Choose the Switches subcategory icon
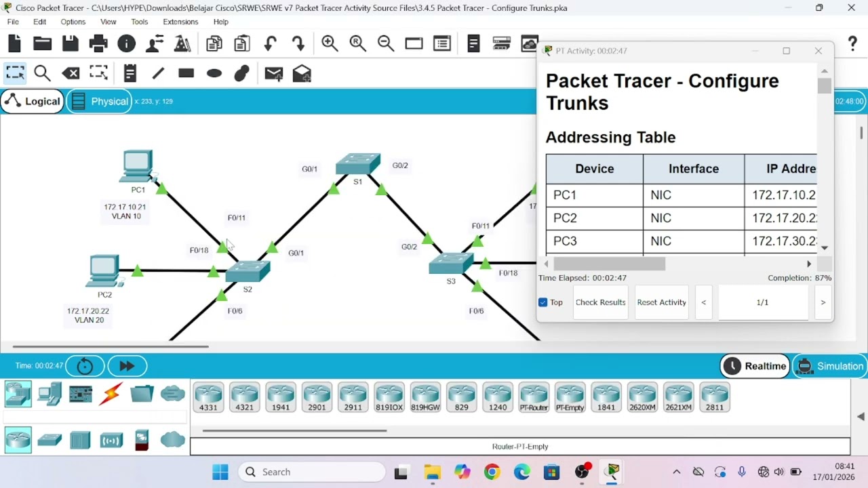Screen dimensions: 868x488 click(x=50, y=441)
